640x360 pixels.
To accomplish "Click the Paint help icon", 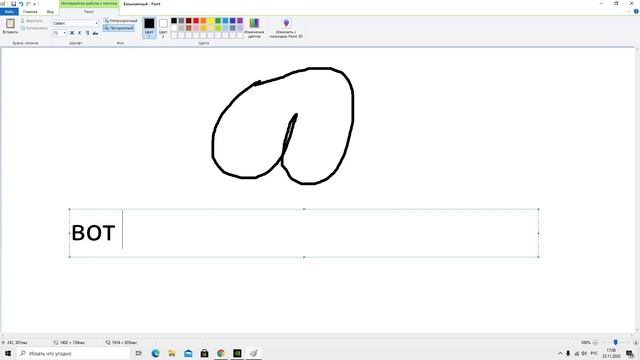I will pos(636,11).
